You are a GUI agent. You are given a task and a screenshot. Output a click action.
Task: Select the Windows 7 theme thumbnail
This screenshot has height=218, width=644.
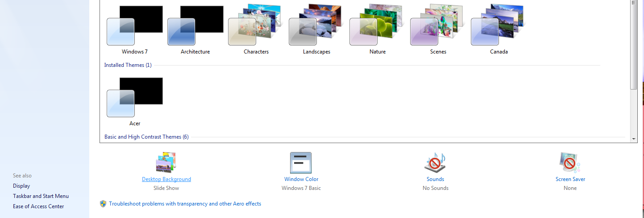point(135,25)
